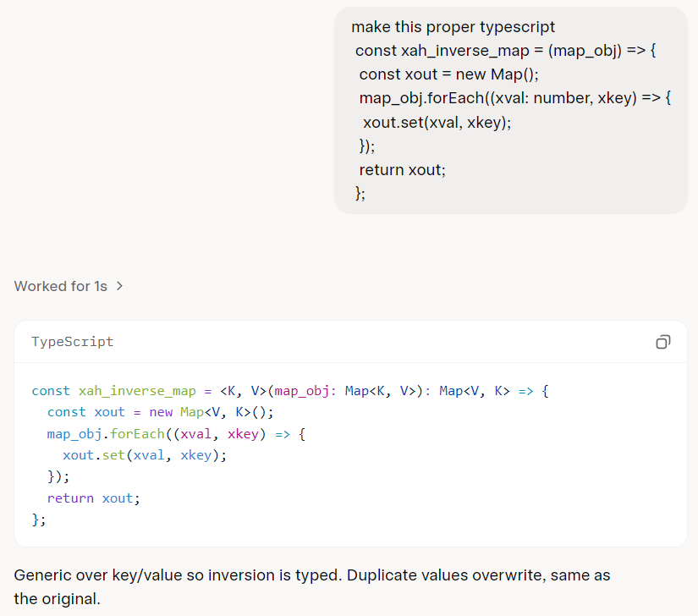This screenshot has width=698, height=616.
Task: Click the "const xah_inverse_map = (map_obj) => {" line in user message
Action: click(x=506, y=51)
